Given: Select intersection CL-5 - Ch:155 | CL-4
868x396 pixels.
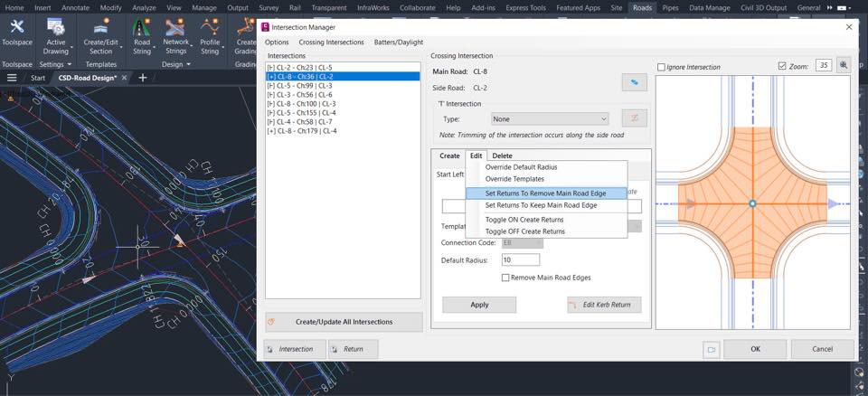Looking at the screenshot, I should click(343, 113).
